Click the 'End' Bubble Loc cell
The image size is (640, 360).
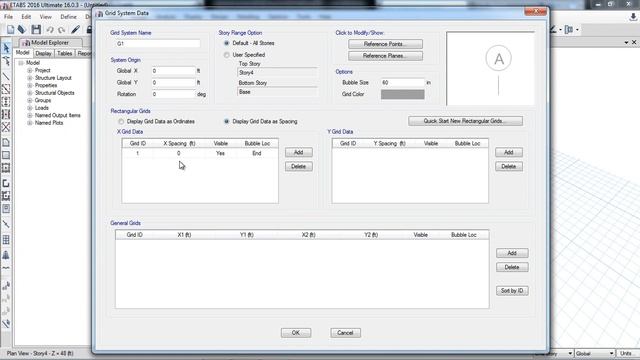(x=257, y=153)
